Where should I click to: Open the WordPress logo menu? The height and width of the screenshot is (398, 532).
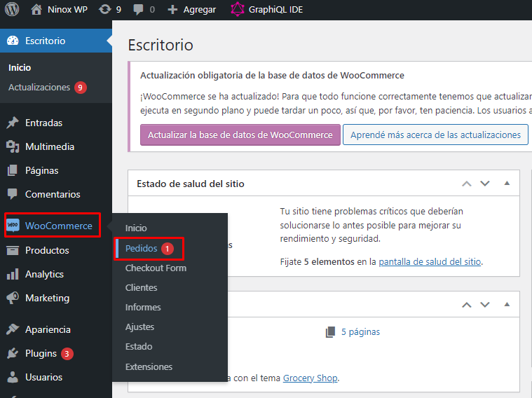12,9
